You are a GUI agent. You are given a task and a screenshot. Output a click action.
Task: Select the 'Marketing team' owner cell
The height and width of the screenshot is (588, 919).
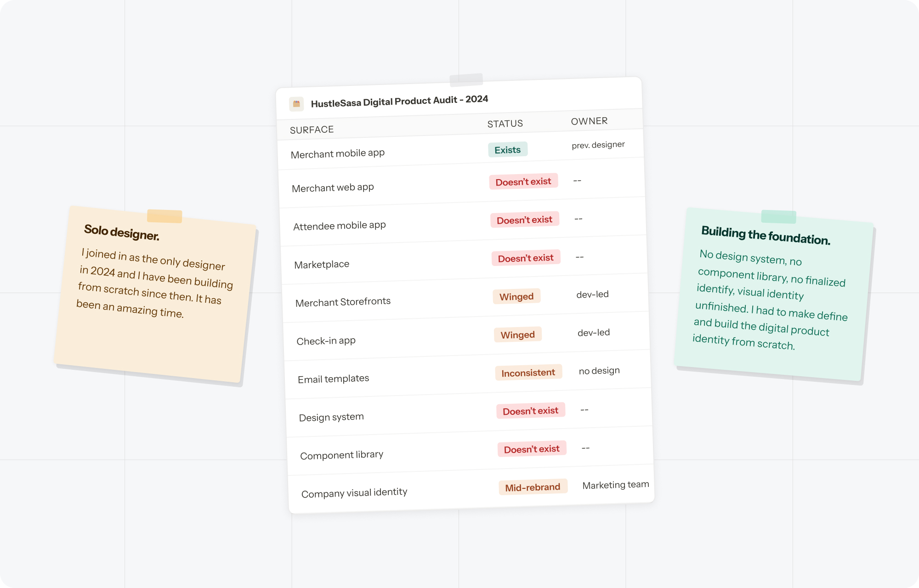click(616, 485)
